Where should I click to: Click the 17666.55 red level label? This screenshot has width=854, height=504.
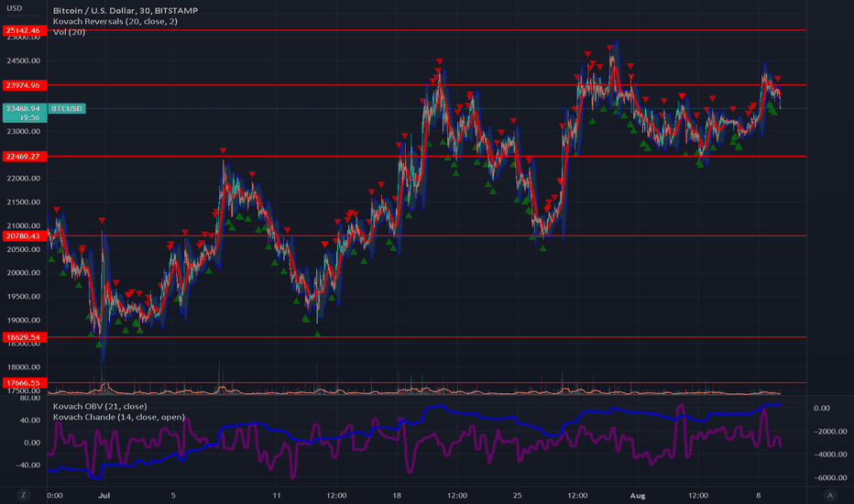coord(25,383)
